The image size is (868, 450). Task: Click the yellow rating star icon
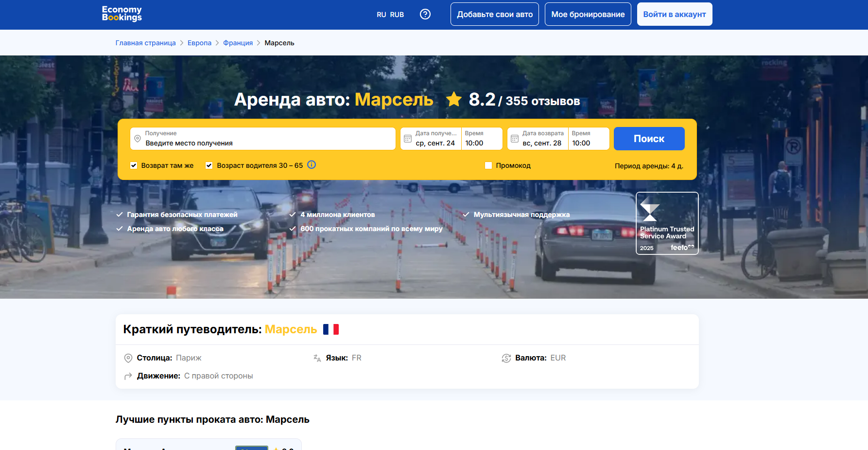[454, 99]
